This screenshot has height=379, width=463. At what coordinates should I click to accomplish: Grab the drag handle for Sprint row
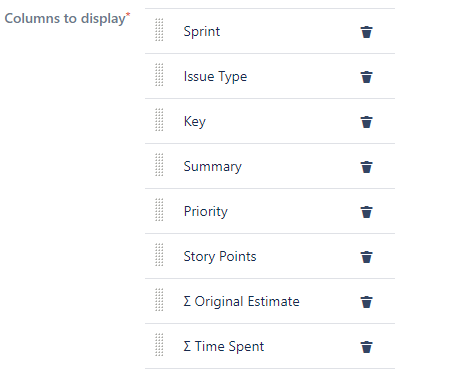pyautogui.click(x=159, y=30)
